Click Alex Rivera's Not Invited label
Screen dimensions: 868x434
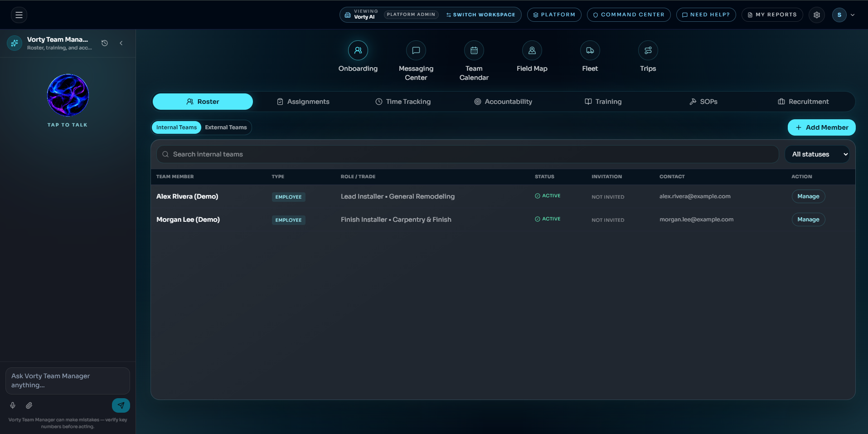[608, 197]
